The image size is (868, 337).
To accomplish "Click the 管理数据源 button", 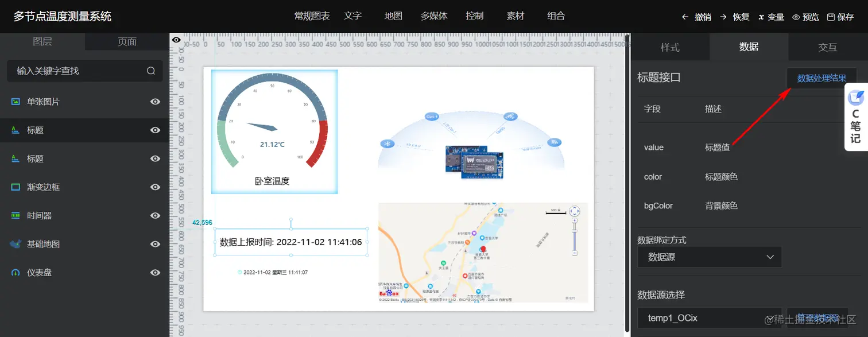I will 817,317.
